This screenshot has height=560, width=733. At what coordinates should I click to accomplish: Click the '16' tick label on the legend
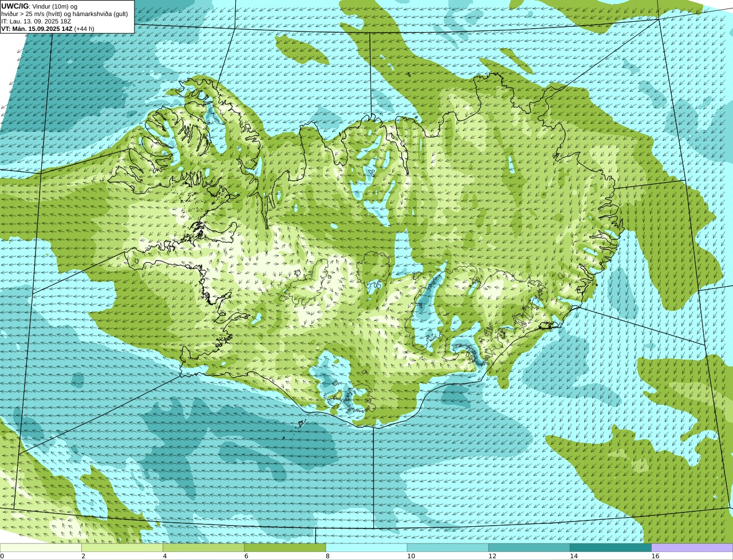tap(655, 556)
